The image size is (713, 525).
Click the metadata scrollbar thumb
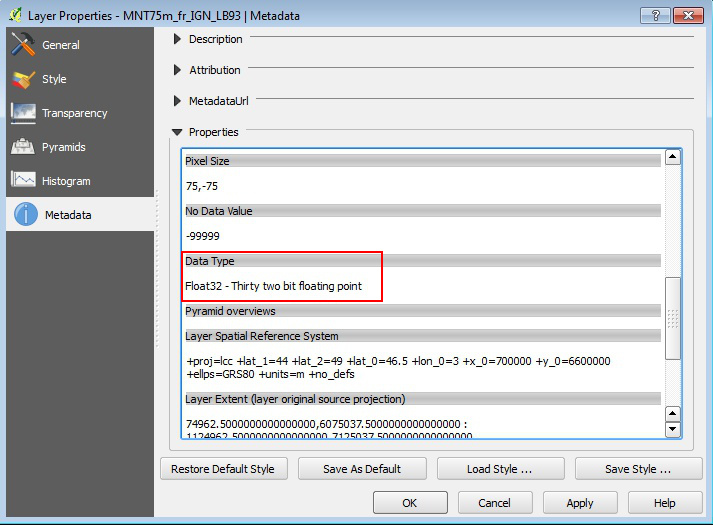[673, 318]
